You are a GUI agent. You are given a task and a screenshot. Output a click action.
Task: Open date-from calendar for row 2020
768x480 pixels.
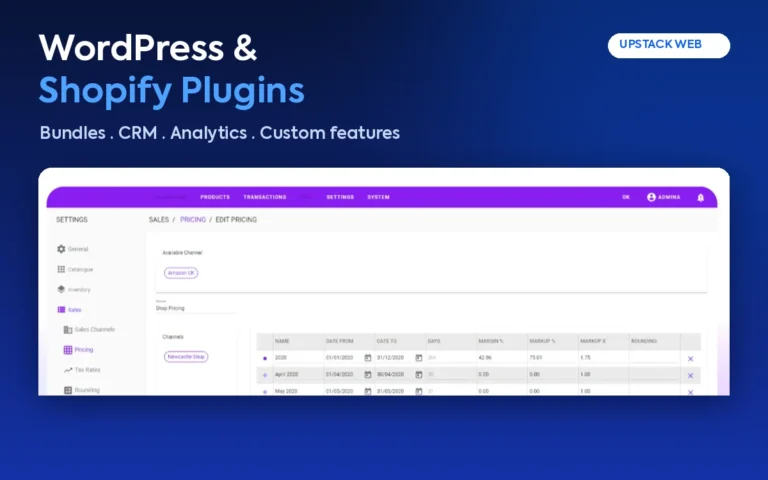(x=368, y=358)
